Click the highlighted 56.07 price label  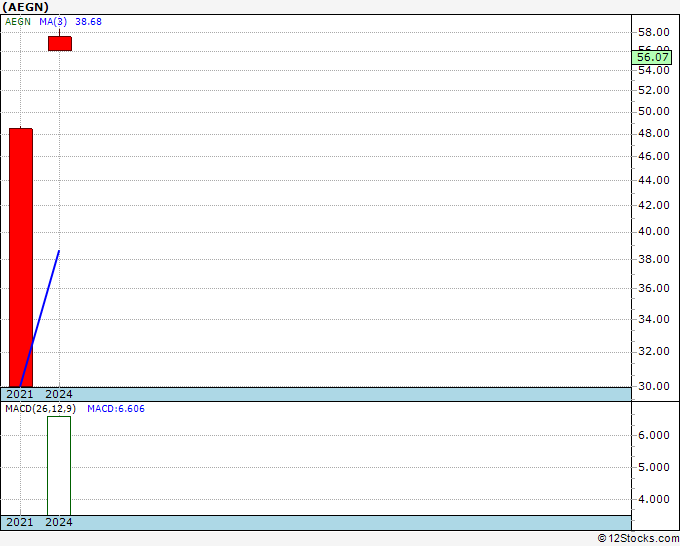click(652, 57)
